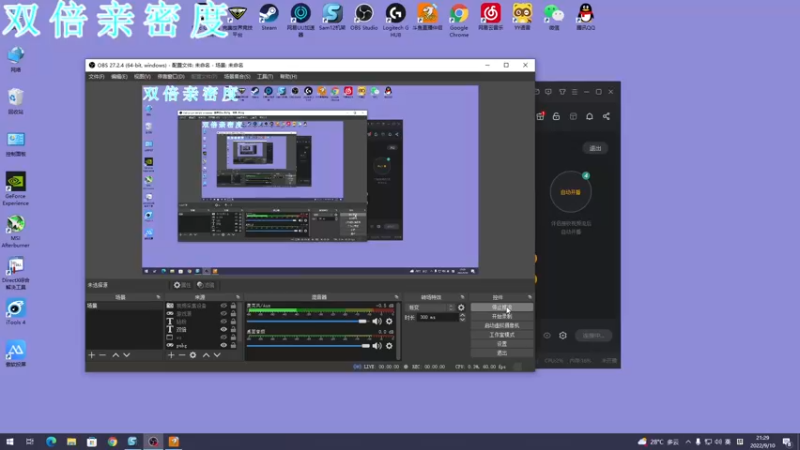This screenshot has height=450, width=800.
Task: Move scene down with the arrow icon
Action: 127,355
